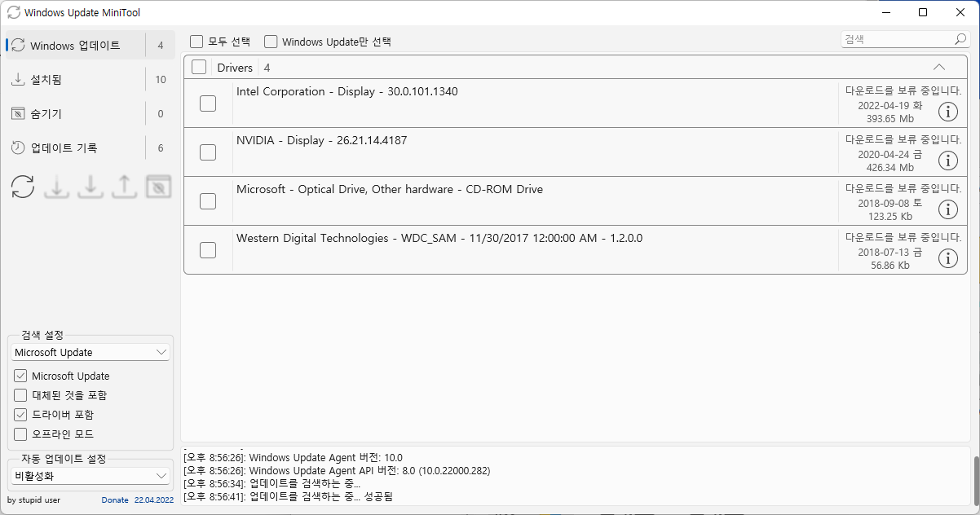The height and width of the screenshot is (515, 980).
Task: Click the 2018-07-13 금 date text
Action: tap(890, 252)
